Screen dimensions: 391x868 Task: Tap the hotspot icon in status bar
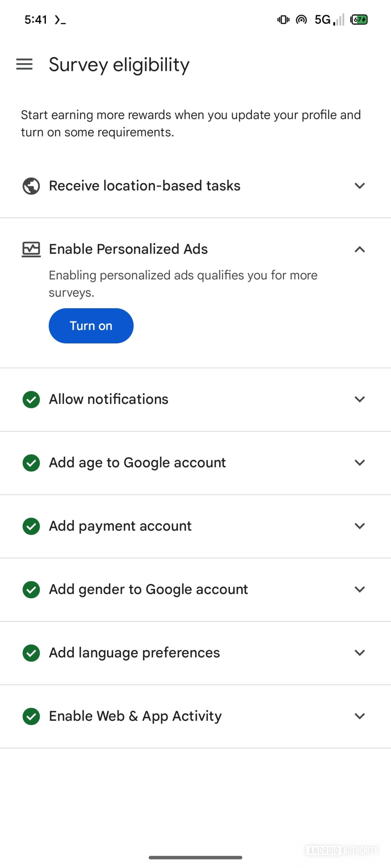tap(301, 20)
